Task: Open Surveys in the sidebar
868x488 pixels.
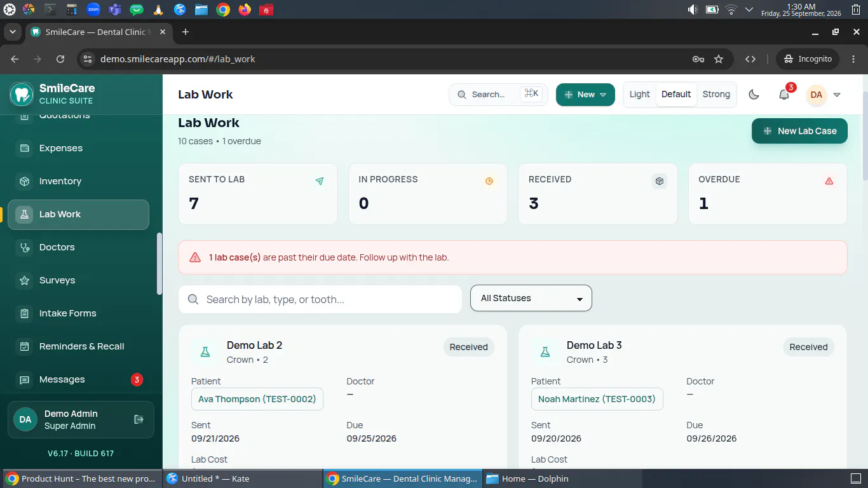Action: click(x=79, y=280)
